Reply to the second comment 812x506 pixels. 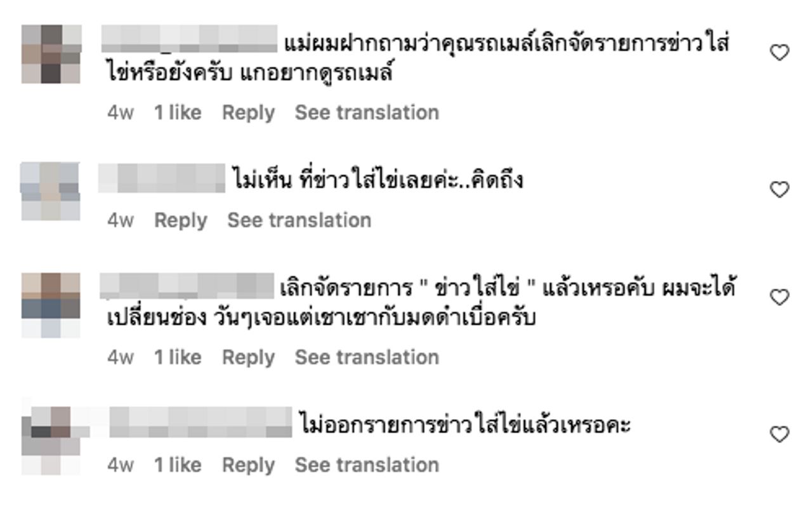pos(181,220)
